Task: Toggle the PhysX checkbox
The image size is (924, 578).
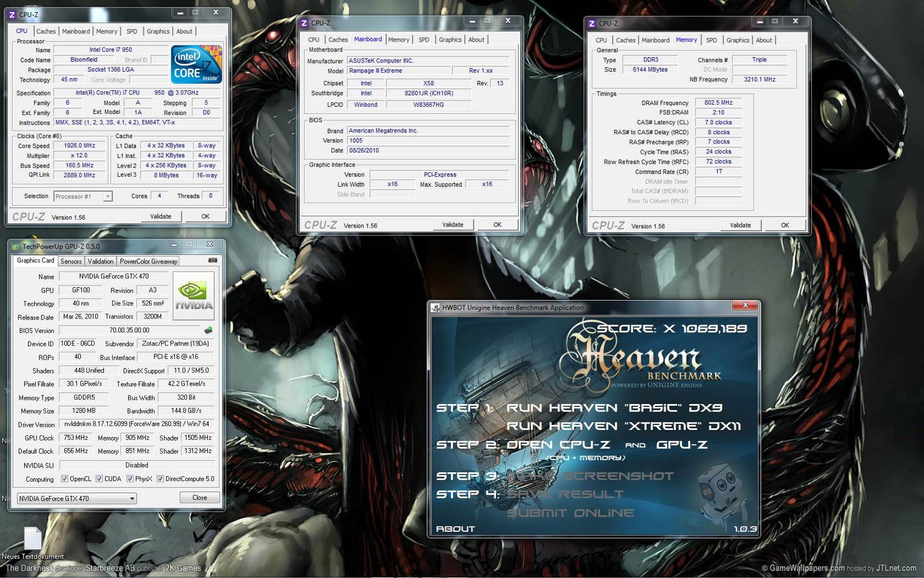Action: pos(130,479)
